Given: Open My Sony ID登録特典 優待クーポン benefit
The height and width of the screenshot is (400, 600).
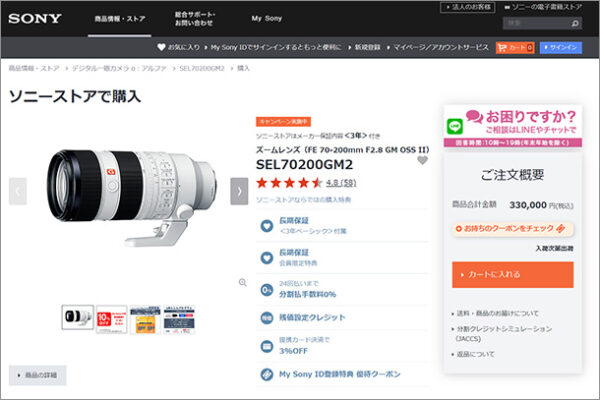Looking at the screenshot, I should [342, 374].
